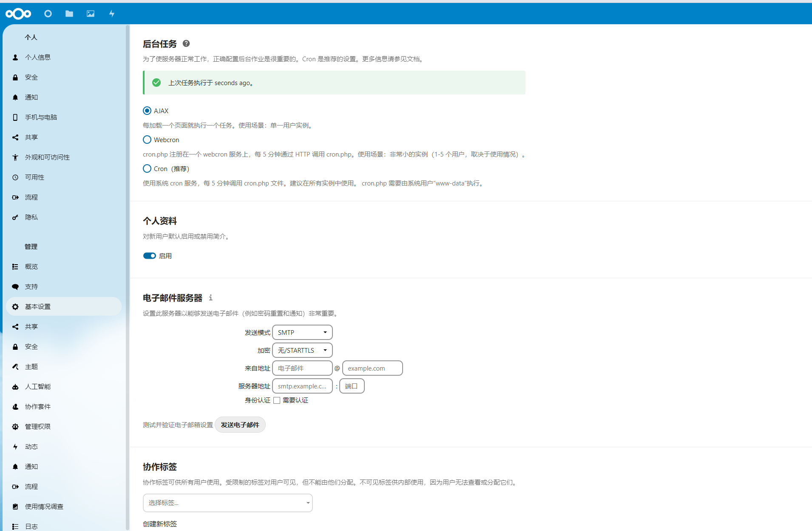Image resolution: width=812 pixels, height=531 pixels.
Task: Select the Webcron background job option
Action: pyautogui.click(x=147, y=140)
